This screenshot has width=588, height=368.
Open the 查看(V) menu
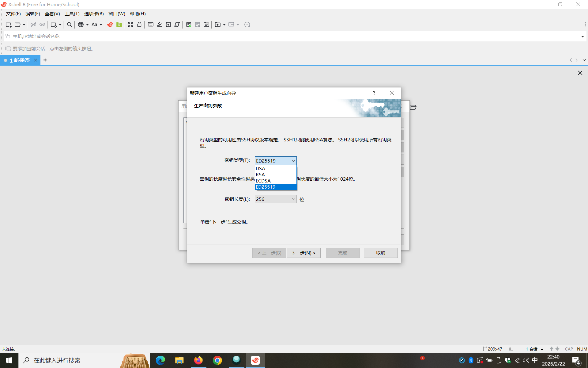(x=52, y=14)
